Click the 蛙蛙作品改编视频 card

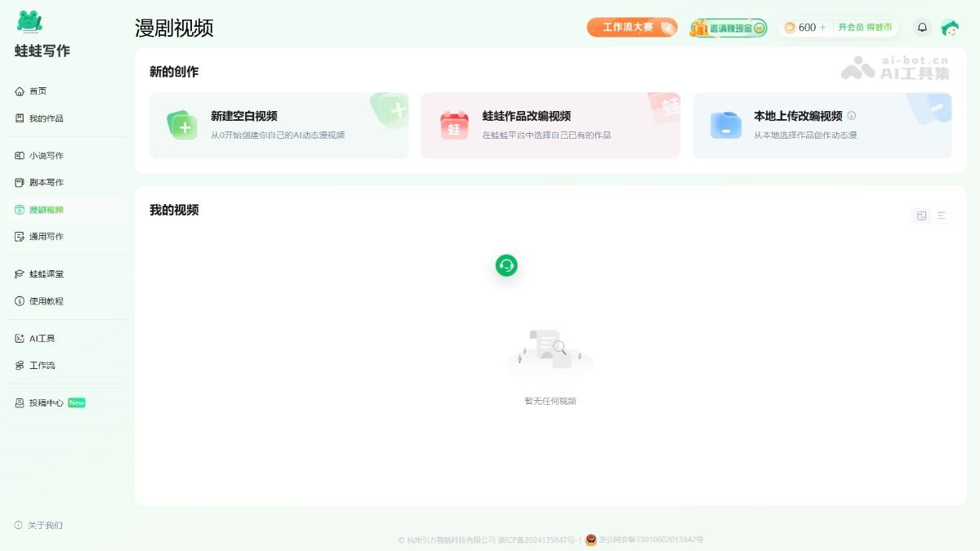[x=550, y=125]
